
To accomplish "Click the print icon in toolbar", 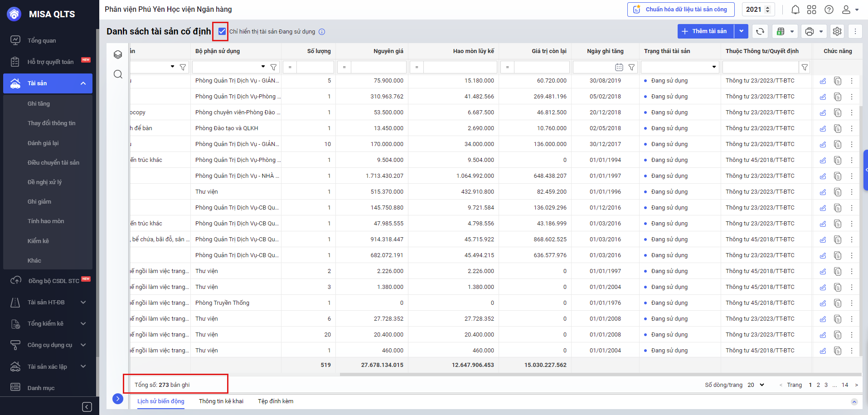I will [809, 31].
